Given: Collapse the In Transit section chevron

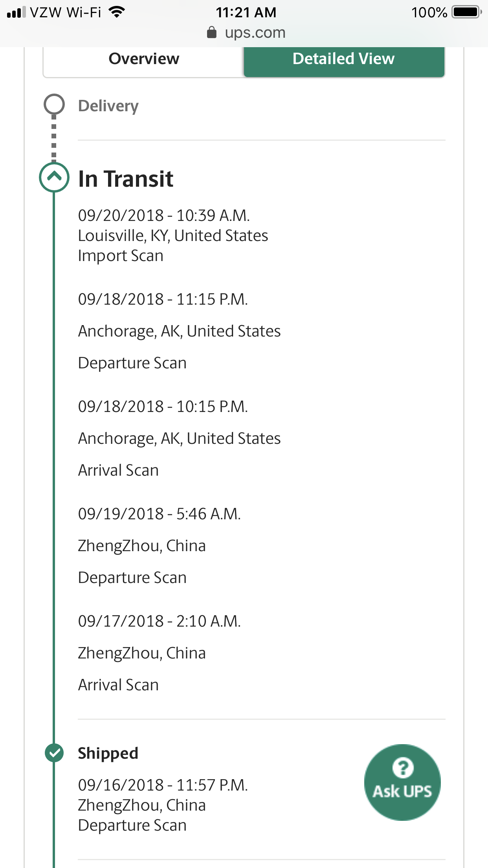Looking at the screenshot, I should click(x=54, y=177).
